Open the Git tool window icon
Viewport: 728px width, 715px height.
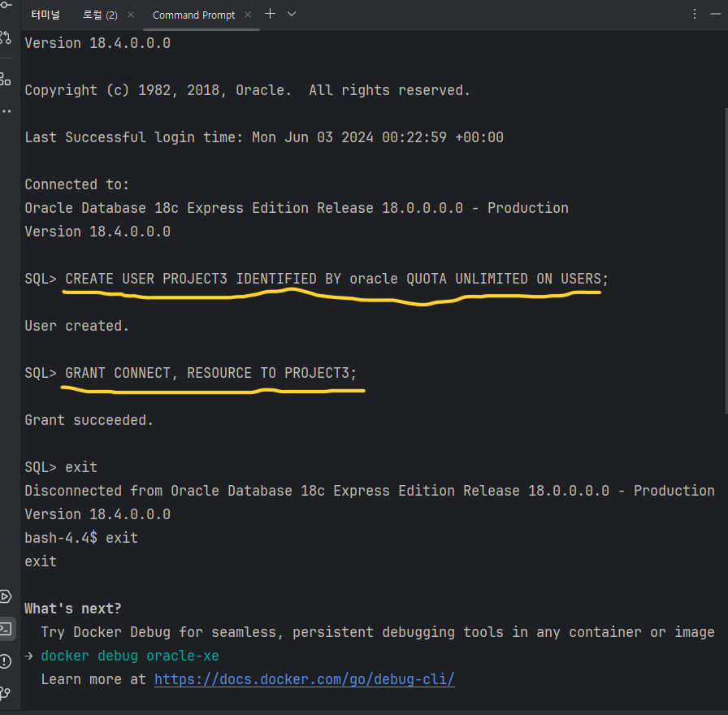tap(6, 694)
